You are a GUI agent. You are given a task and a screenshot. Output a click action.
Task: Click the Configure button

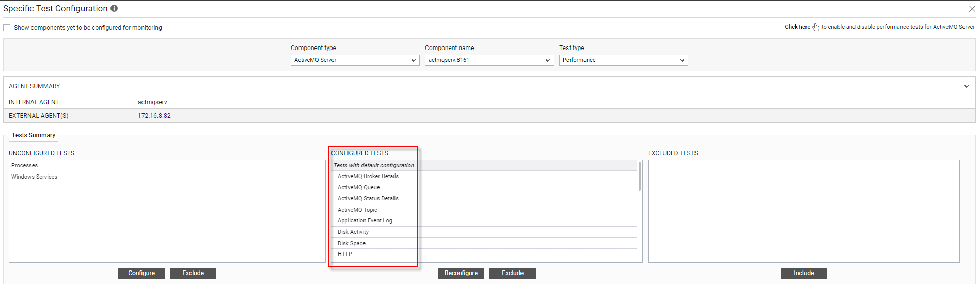click(141, 273)
